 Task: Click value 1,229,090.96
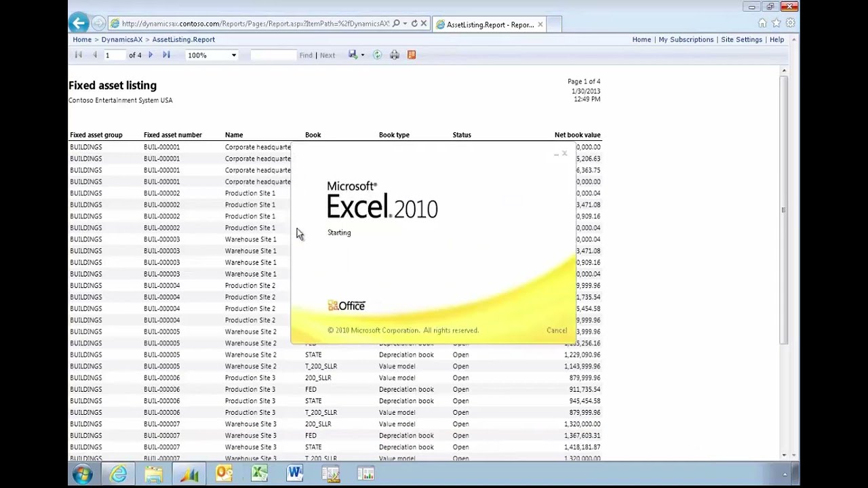click(582, 354)
